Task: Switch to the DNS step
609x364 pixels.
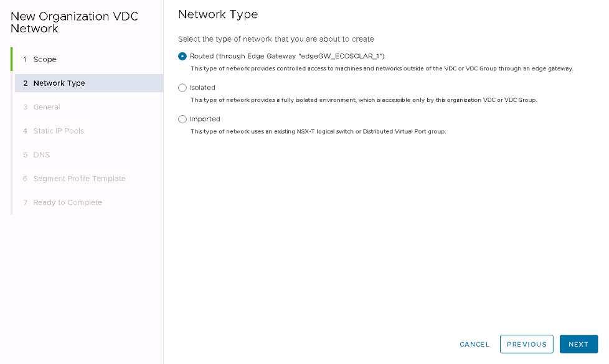Action: 41,155
